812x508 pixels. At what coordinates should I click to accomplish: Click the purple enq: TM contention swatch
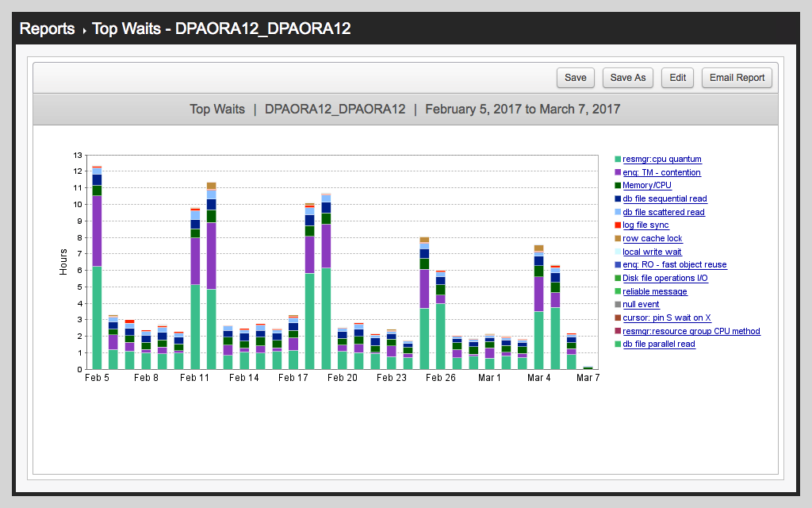(618, 172)
